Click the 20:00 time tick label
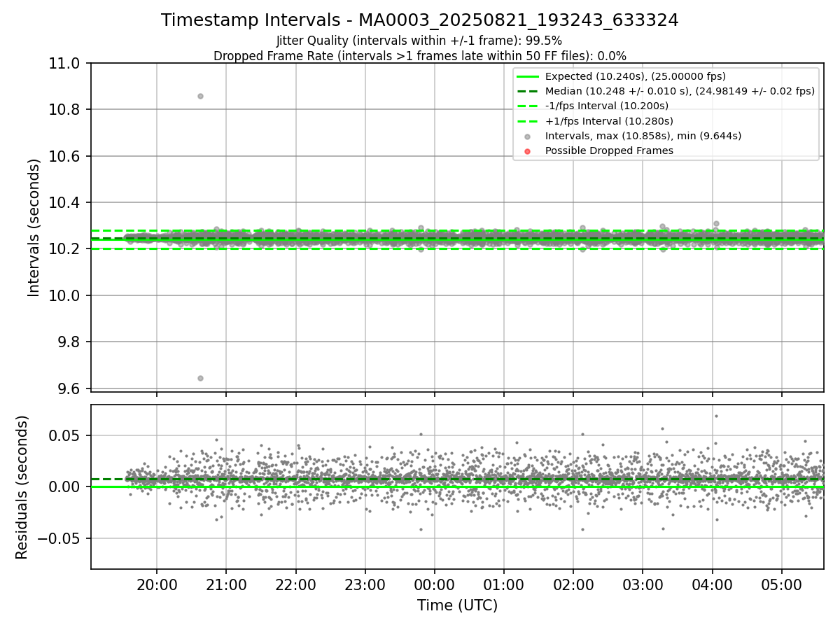Image resolution: width=840 pixels, height=630 pixels. [157, 585]
